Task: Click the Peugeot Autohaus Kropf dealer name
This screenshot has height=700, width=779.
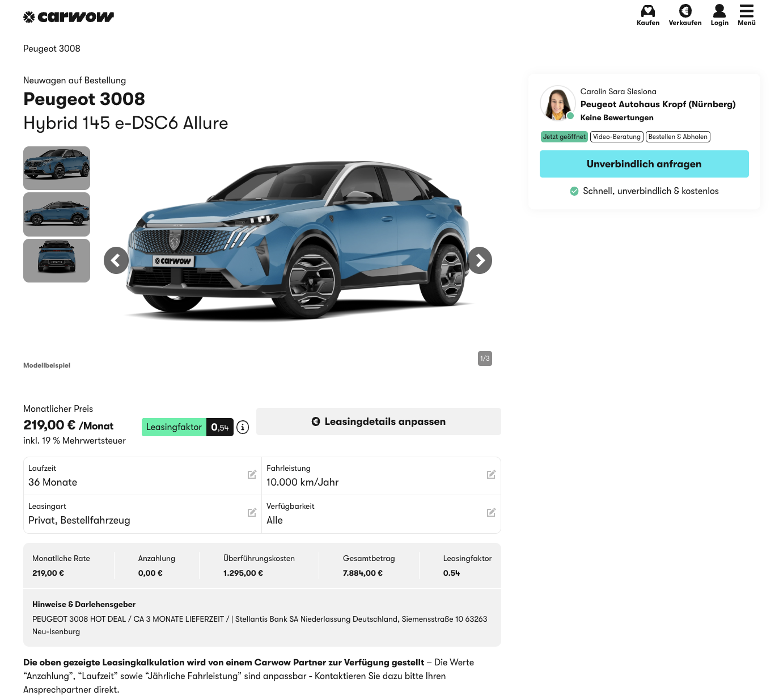Action: click(x=658, y=104)
